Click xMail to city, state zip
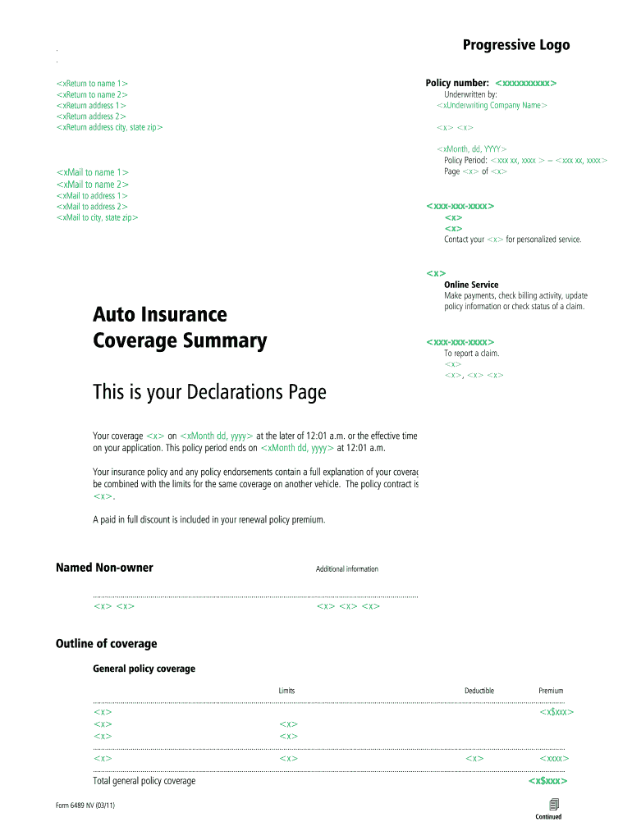 [x=97, y=217]
